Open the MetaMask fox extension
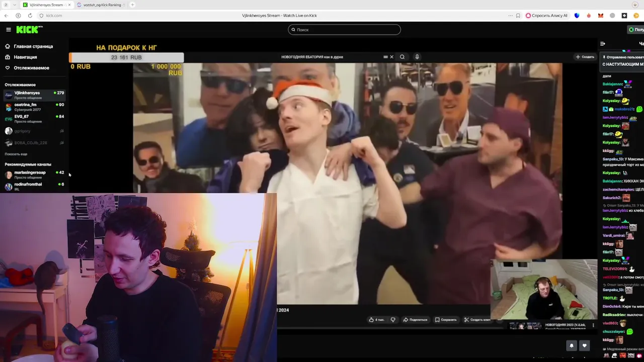 600,16
